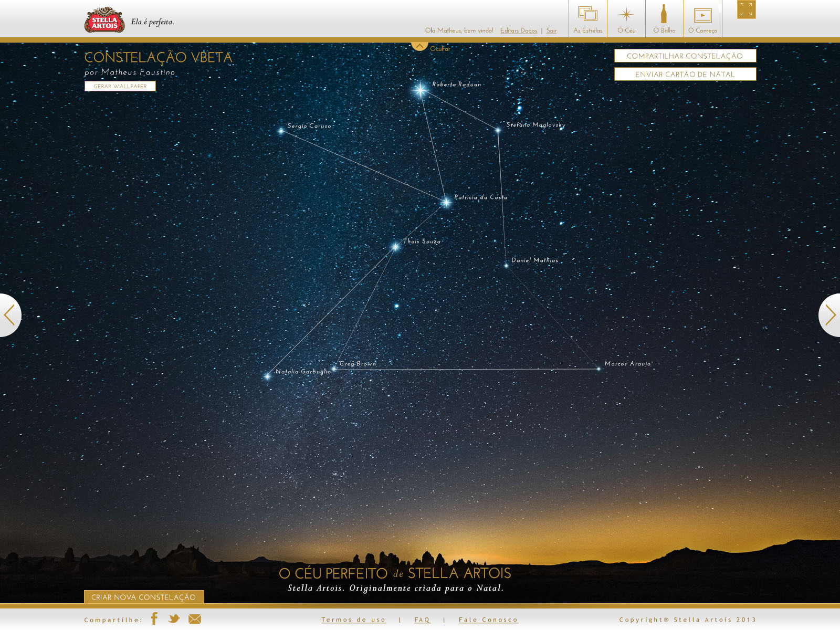Click Olá Matheus, bem vindo! greeting
The width and height of the screenshot is (840, 630).
tap(459, 30)
